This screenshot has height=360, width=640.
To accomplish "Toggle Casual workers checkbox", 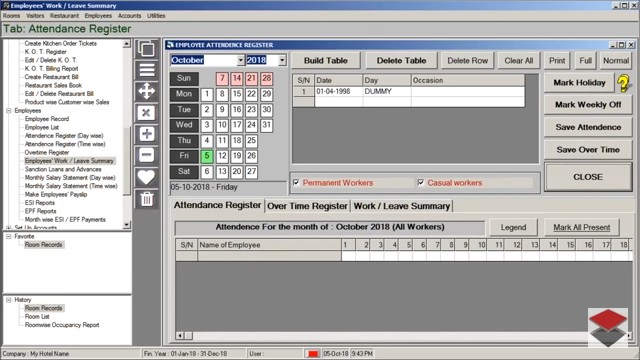I will (421, 182).
